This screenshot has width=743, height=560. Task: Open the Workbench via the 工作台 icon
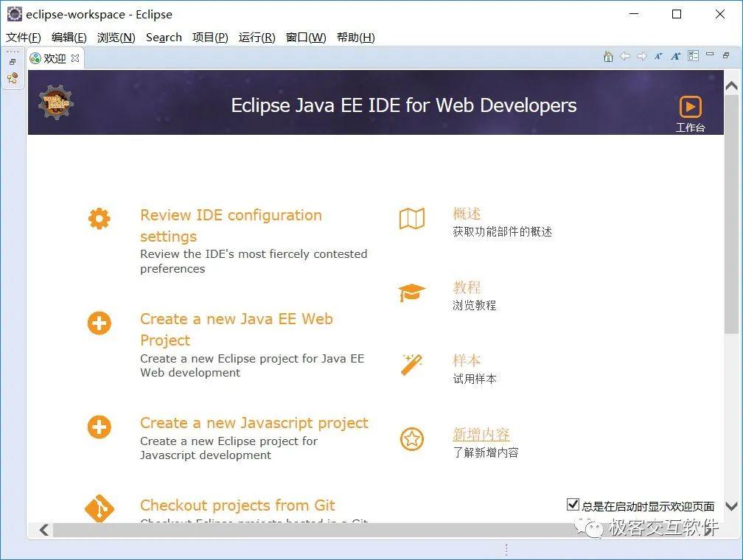[690, 107]
